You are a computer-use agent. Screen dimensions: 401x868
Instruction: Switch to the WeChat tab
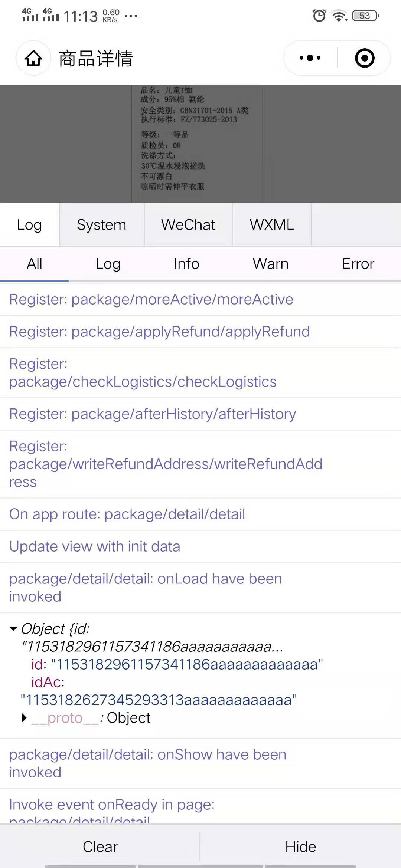(x=188, y=225)
